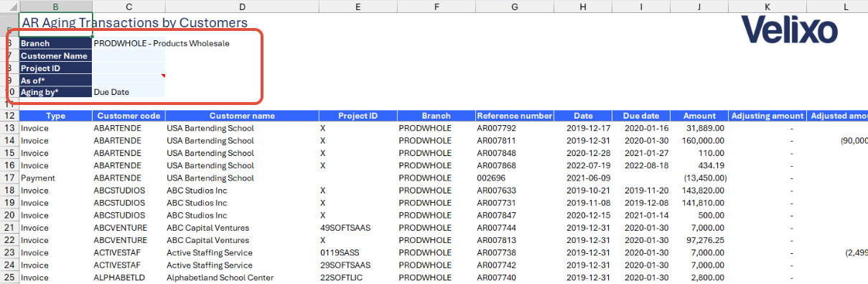
Task: Click the Project ID input cell
Action: tap(129, 68)
